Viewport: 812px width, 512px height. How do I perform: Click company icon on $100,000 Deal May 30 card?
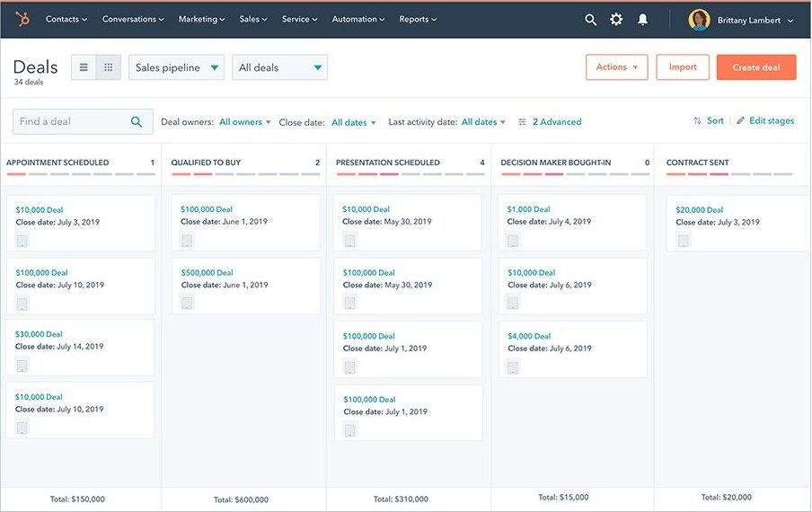[x=350, y=303]
